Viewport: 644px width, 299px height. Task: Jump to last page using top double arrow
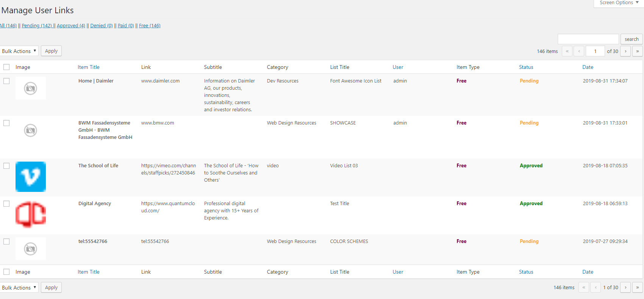tap(637, 51)
